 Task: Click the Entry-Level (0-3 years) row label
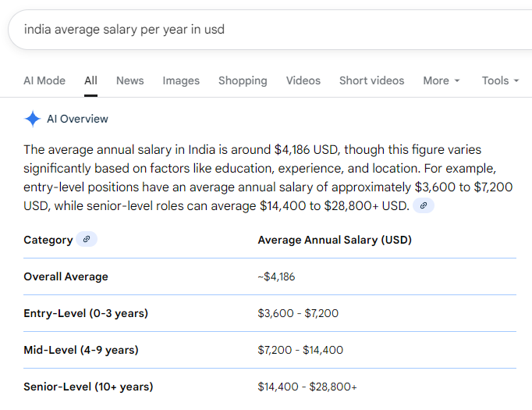(x=86, y=313)
